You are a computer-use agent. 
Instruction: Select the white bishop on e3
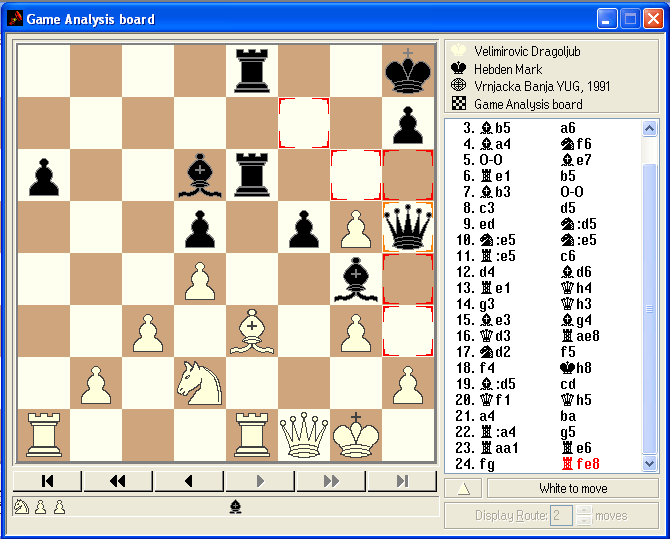[x=252, y=331]
